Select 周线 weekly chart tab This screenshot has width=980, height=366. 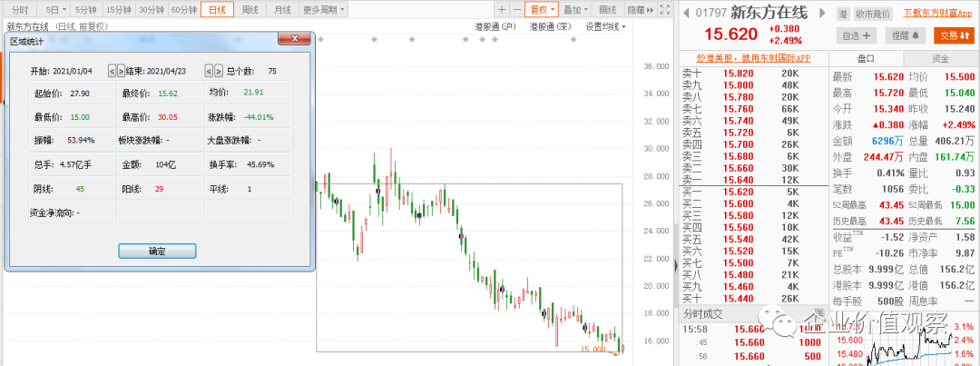point(250,10)
